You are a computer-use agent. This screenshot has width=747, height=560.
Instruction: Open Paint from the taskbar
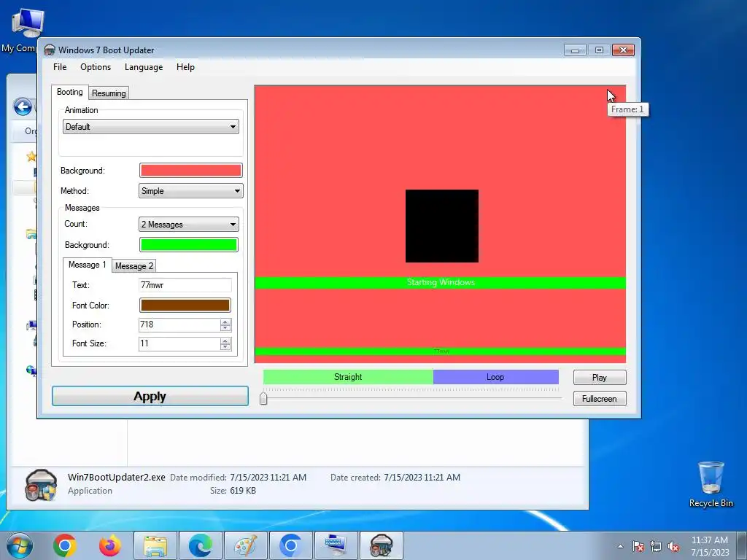pyautogui.click(x=246, y=545)
